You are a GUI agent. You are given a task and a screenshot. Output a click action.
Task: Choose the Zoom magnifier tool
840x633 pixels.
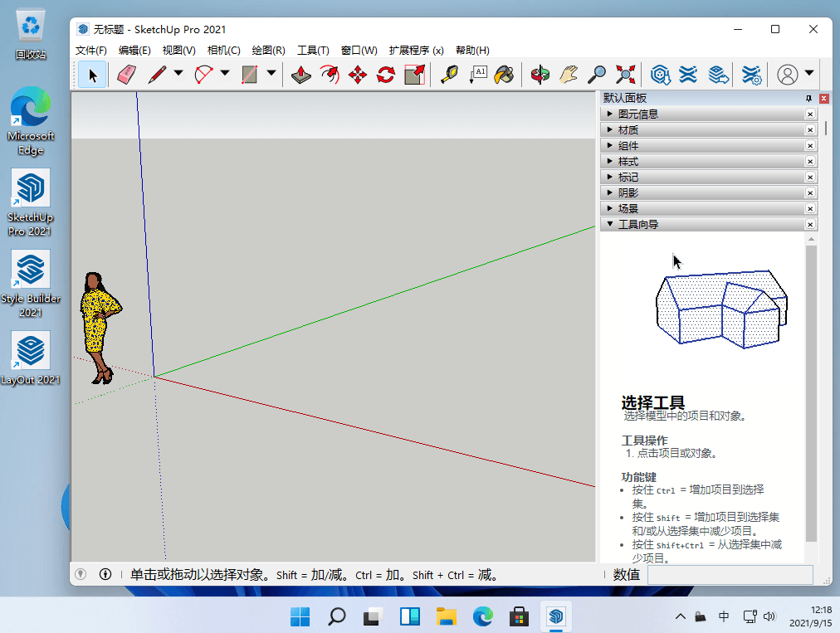(596, 75)
